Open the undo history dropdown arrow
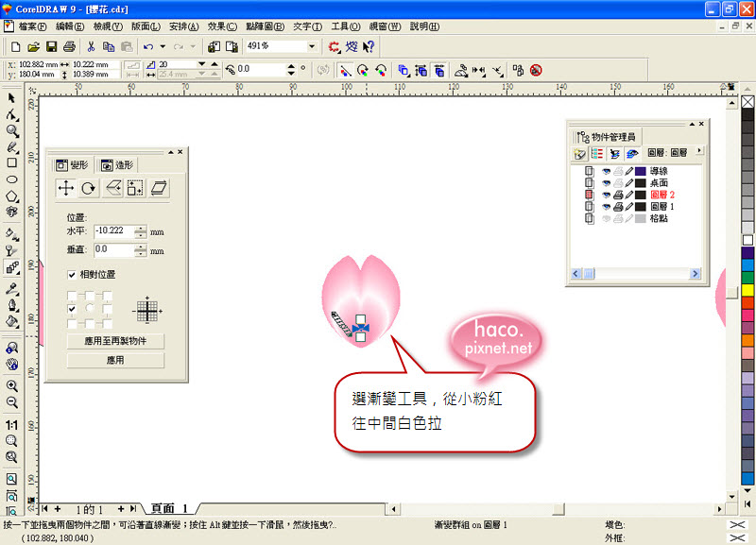Viewport: 756px width, 545px height. (163, 46)
